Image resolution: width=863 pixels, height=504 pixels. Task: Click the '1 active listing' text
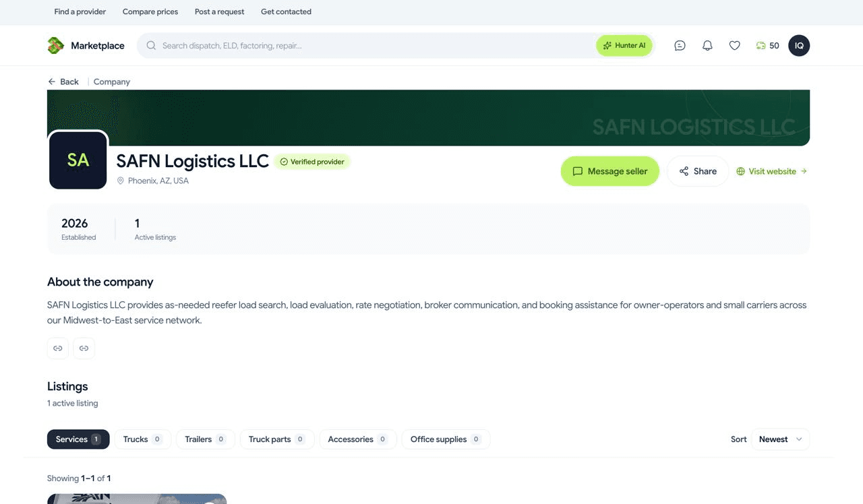point(73,403)
